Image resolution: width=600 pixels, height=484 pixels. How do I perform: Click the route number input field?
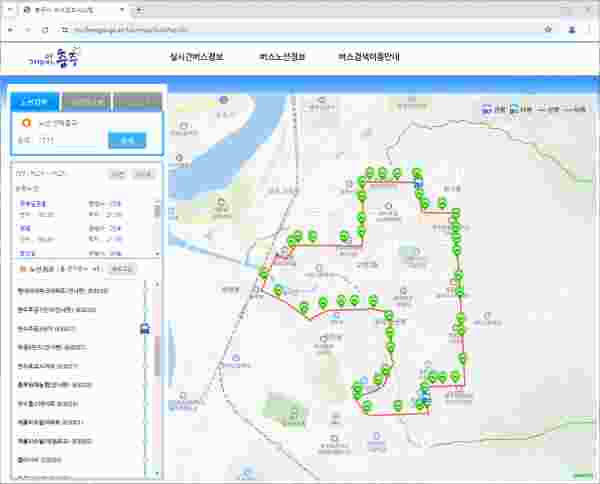tap(68, 141)
